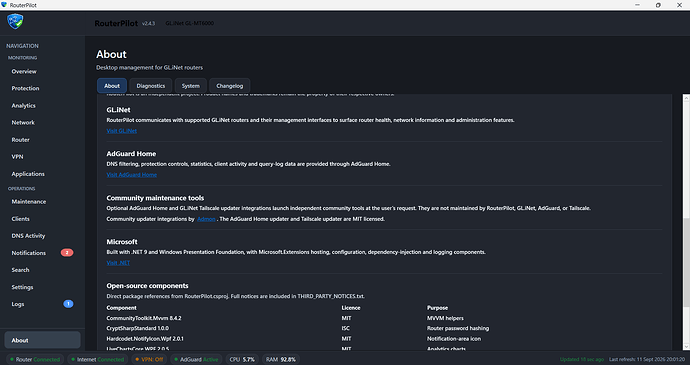The width and height of the screenshot is (690, 365).
Task: Open the Changelog tab
Action: (x=230, y=86)
